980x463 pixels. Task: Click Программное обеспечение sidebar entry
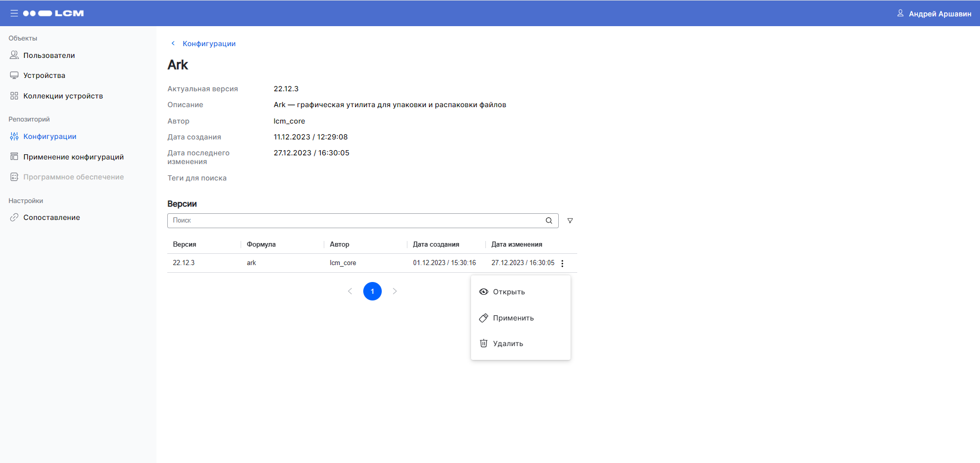coord(73,177)
